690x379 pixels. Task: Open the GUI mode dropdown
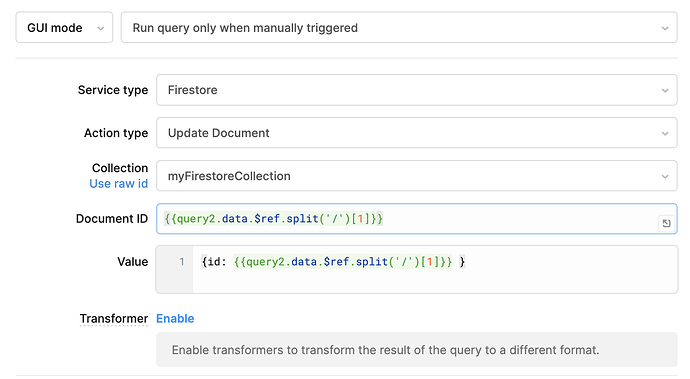point(64,27)
